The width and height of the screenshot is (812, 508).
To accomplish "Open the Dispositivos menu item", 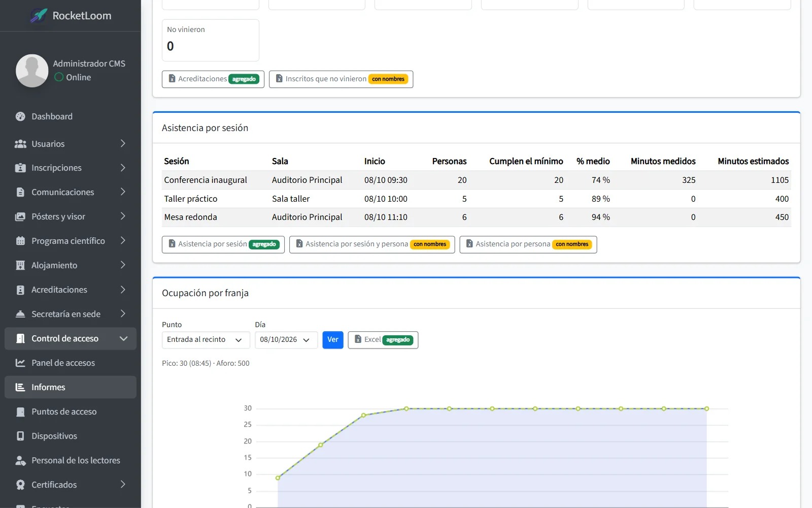I will click(71, 436).
